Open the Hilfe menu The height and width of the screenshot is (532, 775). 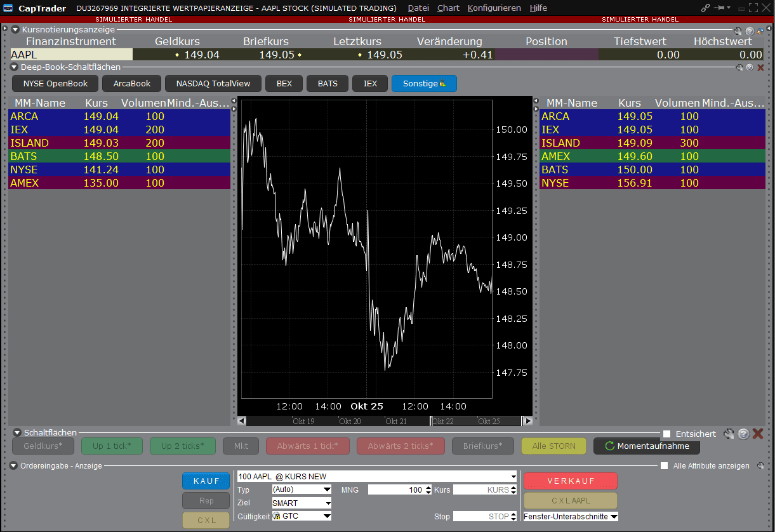[538, 8]
